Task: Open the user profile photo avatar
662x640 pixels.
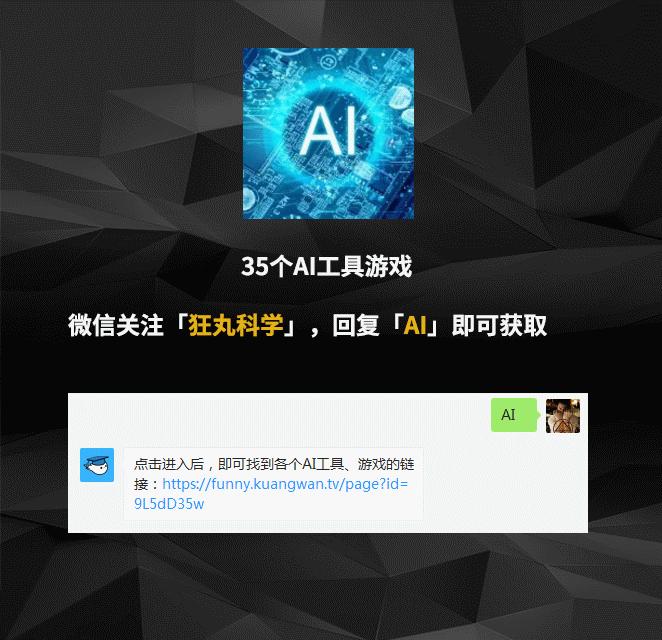Action: tap(563, 415)
